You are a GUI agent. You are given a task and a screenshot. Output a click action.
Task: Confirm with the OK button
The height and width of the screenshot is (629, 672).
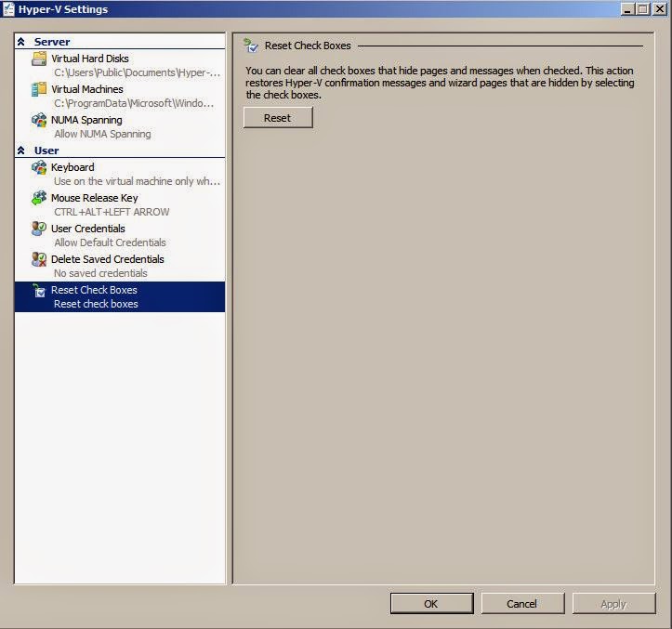pos(431,604)
